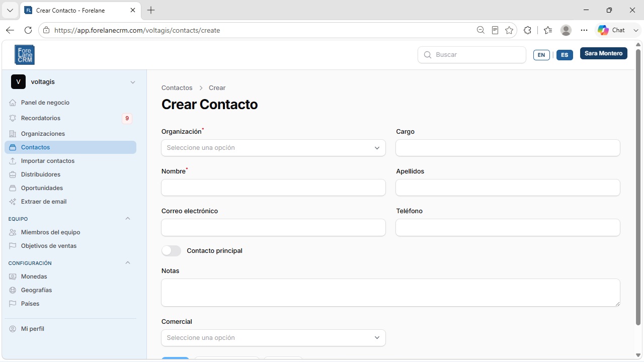The height and width of the screenshot is (362, 644).
Task: Switch language to ES
Action: [x=565, y=55]
